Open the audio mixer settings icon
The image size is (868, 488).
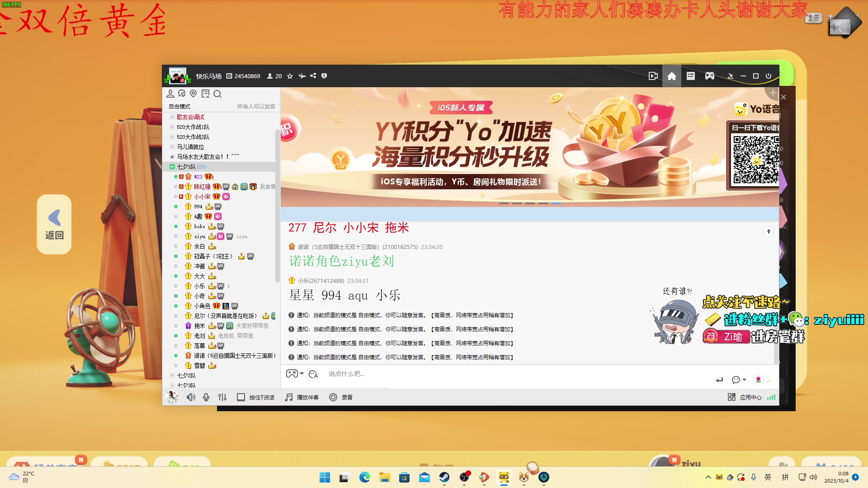[222, 397]
